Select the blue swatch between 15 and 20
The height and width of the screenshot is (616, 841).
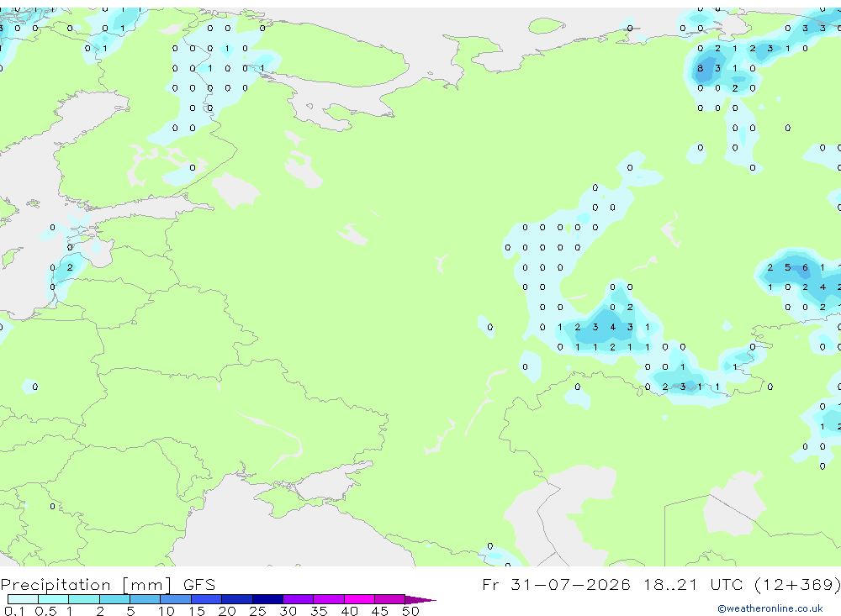(207, 599)
